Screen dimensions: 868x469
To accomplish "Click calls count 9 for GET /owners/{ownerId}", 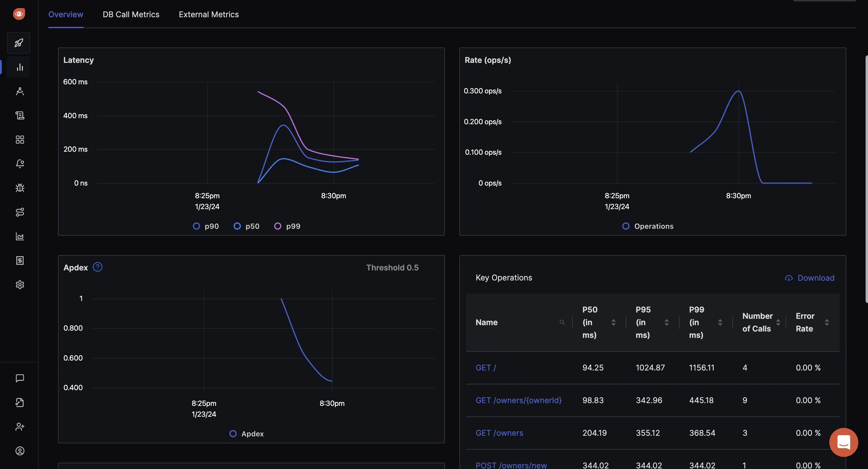I will coord(745,400).
